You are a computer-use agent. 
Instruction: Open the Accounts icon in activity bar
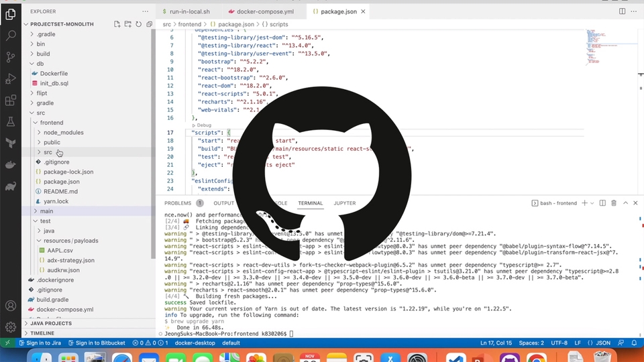point(11,306)
